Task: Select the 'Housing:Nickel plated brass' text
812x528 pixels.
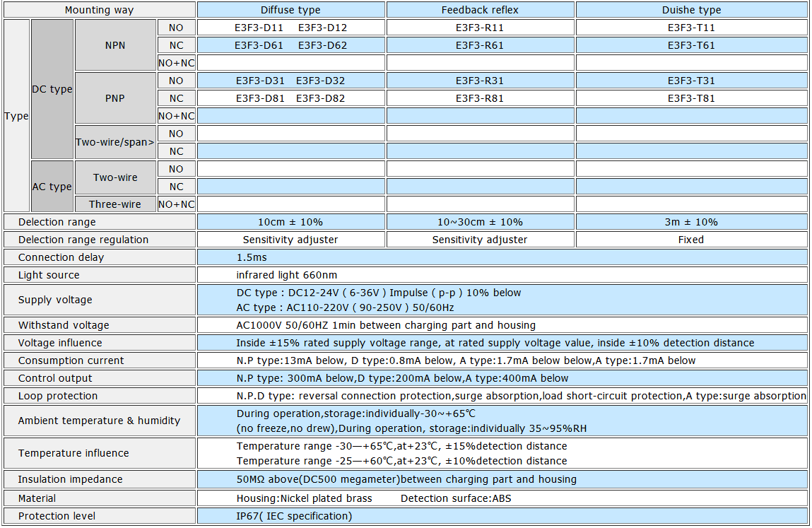Action: point(304,498)
